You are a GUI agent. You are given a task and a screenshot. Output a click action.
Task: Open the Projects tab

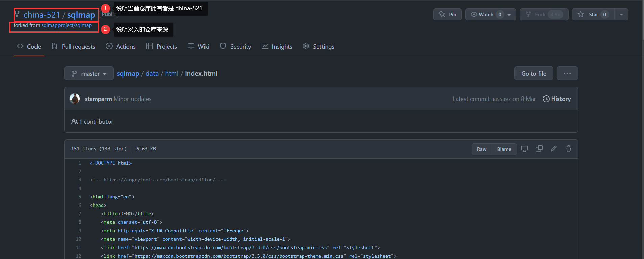[x=162, y=47]
